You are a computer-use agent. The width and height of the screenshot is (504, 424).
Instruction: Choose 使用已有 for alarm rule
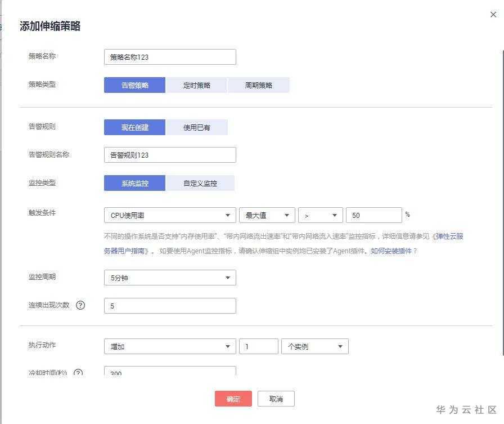coord(196,127)
